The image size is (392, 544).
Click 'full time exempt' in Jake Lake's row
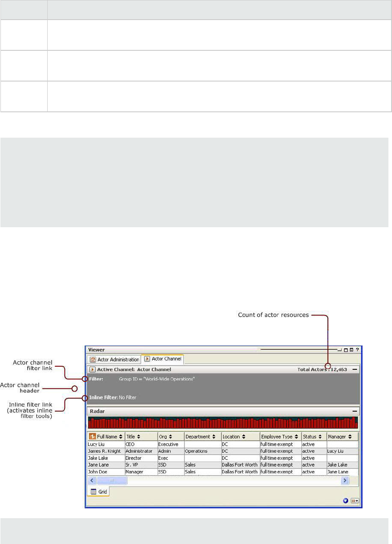281,458
